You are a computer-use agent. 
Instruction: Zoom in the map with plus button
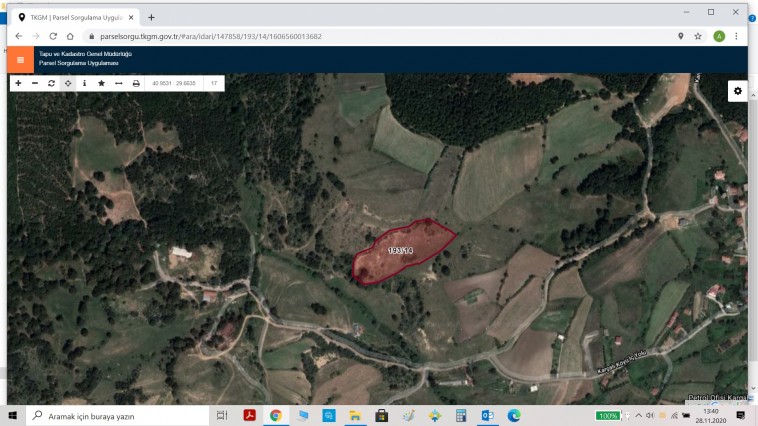pos(18,83)
